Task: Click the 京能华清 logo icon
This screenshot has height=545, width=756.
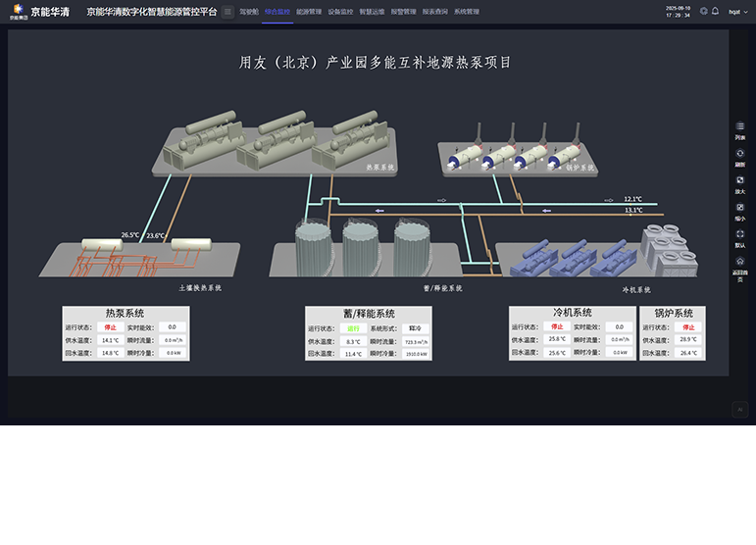Action: tap(19, 12)
